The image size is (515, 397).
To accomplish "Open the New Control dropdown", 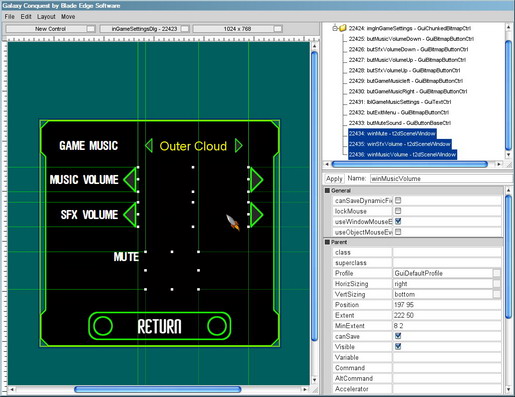I will [x=51, y=29].
